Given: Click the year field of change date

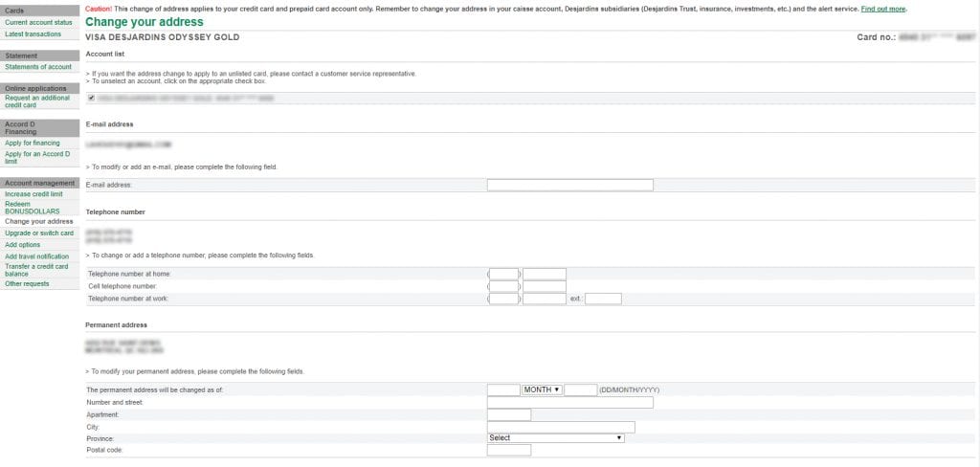Looking at the screenshot, I should click(581, 390).
